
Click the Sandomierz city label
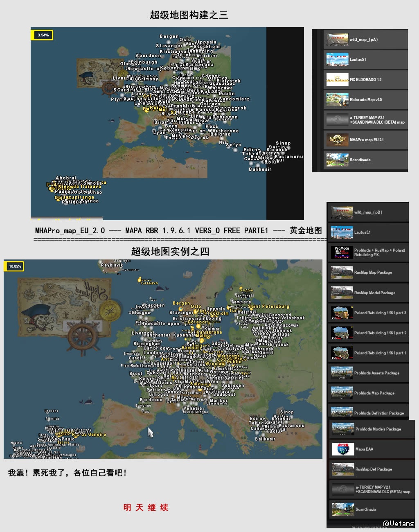pos(234,99)
